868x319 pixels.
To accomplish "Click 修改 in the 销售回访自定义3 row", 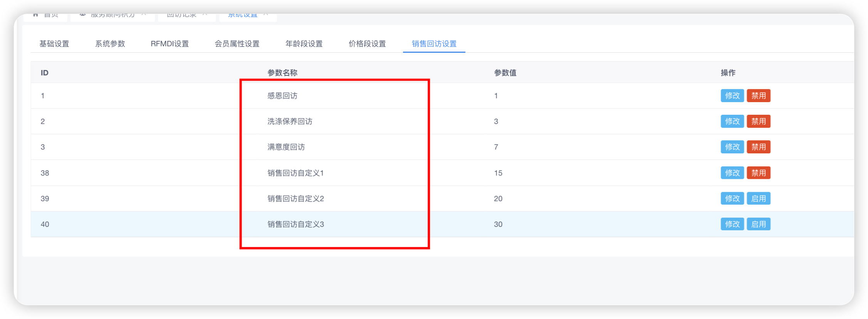I will click(732, 224).
